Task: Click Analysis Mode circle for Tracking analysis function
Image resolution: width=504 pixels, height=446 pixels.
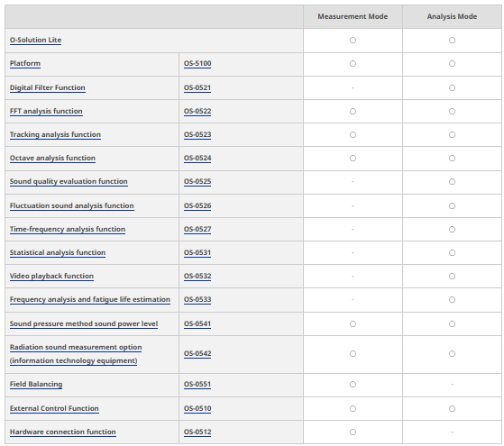Action: 453,135
